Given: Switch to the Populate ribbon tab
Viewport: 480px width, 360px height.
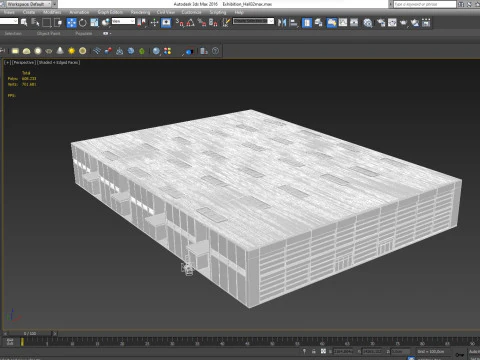Looking at the screenshot, I should coord(84,33).
